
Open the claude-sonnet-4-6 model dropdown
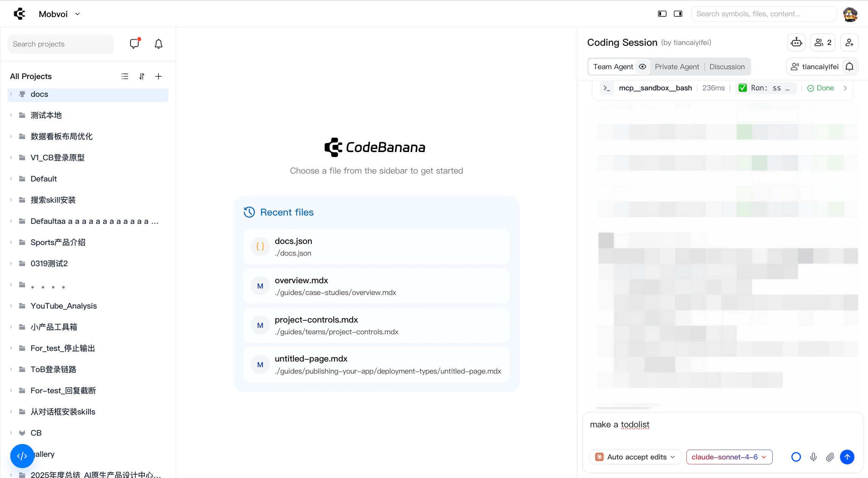(729, 457)
